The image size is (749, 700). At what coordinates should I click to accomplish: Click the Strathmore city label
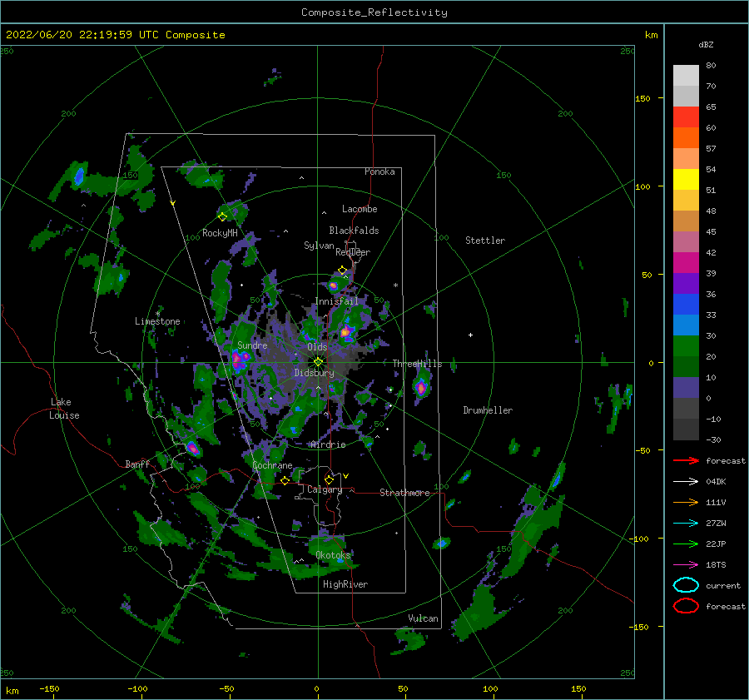click(404, 493)
